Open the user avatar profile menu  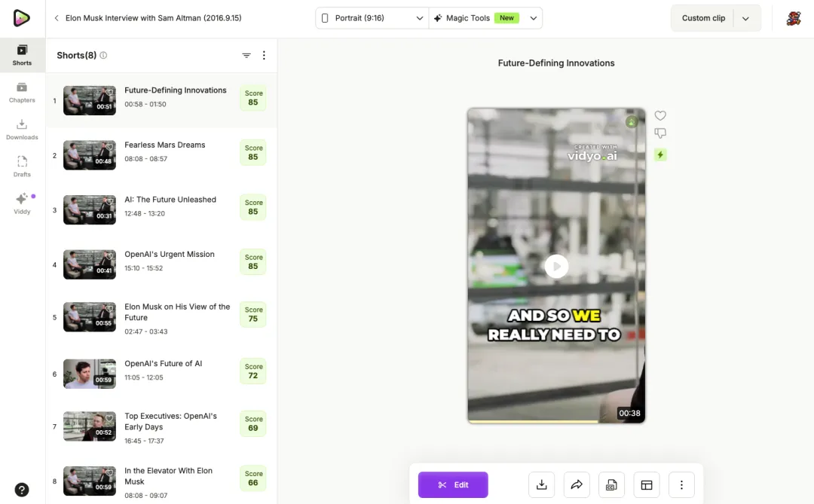tap(793, 18)
